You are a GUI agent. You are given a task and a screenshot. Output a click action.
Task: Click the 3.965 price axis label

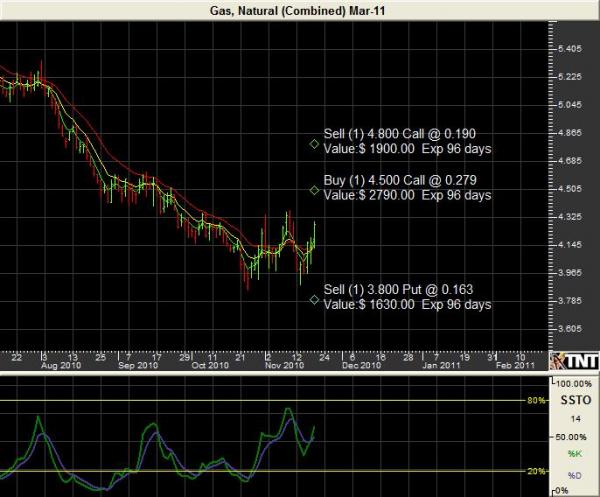click(571, 272)
